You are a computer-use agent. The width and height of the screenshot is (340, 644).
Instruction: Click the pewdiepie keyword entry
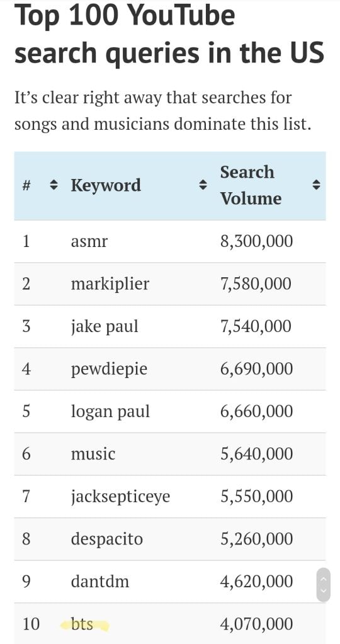click(x=109, y=370)
